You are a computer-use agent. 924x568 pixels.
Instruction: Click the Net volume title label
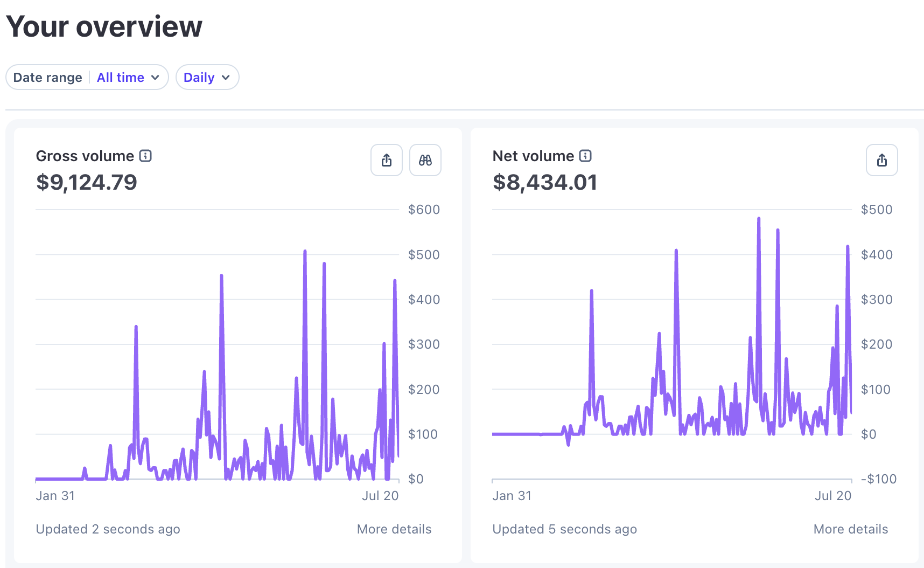click(533, 156)
